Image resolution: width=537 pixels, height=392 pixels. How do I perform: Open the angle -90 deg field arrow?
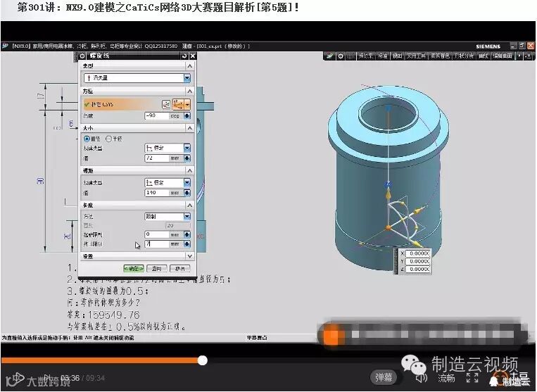[187, 115]
